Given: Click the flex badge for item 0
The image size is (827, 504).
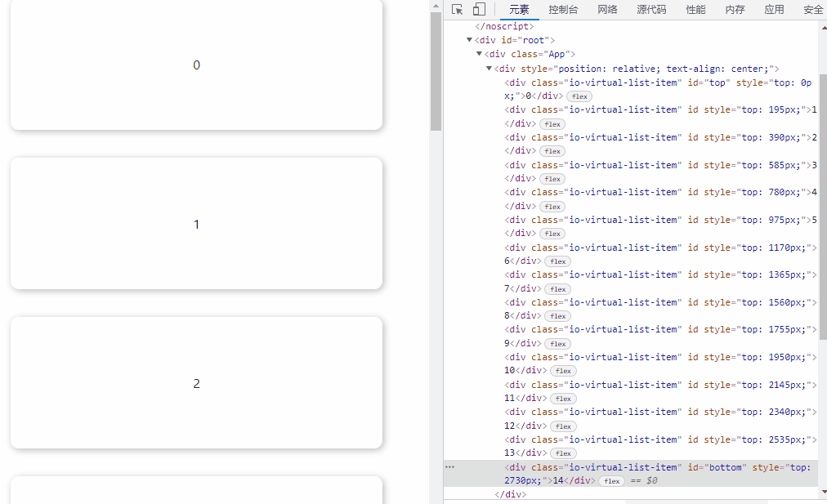Looking at the screenshot, I should pyautogui.click(x=579, y=96).
